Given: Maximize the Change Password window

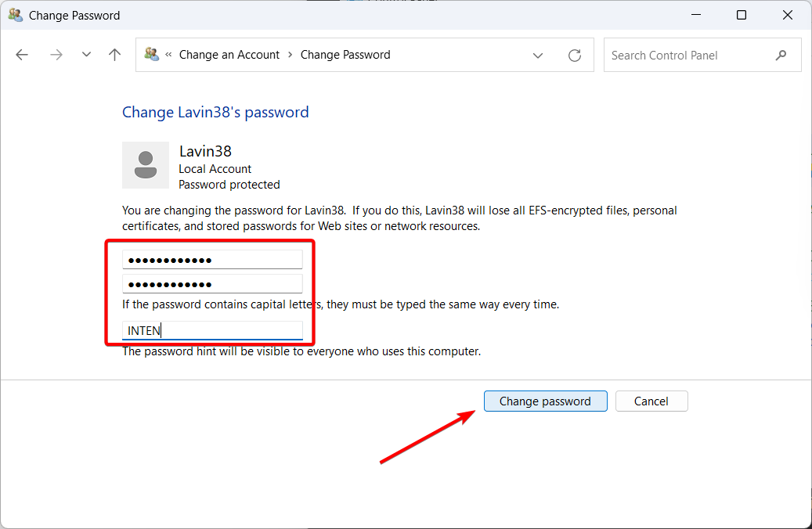Looking at the screenshot, I should tap(741, 15).
